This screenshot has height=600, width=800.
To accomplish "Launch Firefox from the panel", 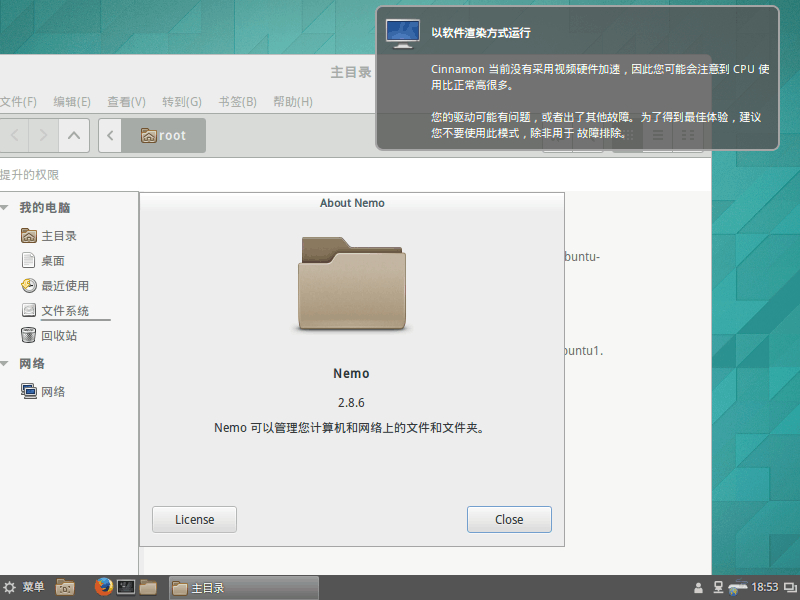I will coord(104,587).
